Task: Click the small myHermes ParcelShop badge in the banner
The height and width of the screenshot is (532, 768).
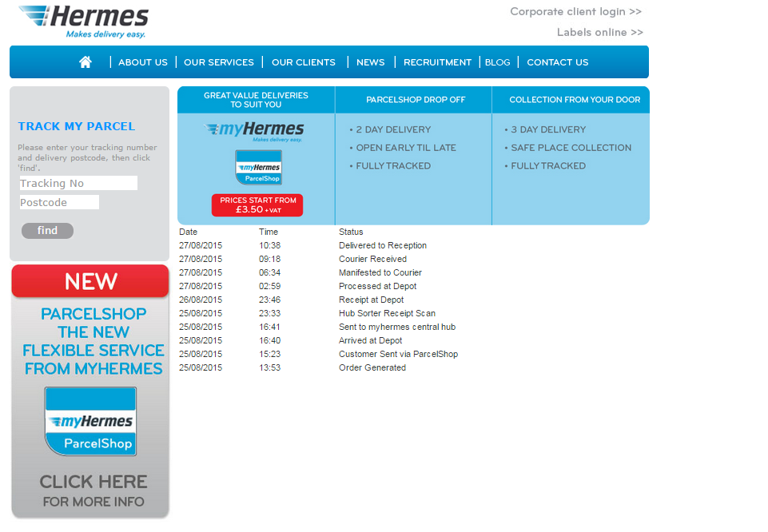Action: (259, 168)
